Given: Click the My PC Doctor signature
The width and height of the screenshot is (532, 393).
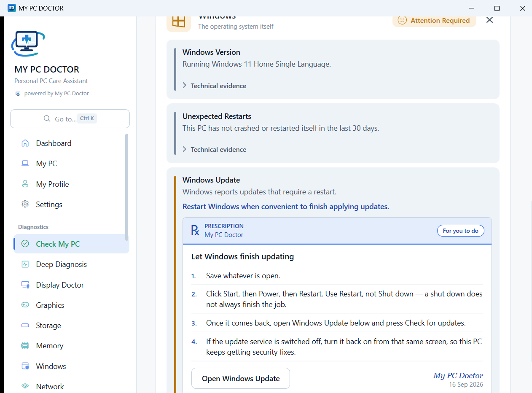Looking at the screenshot, I should [x=458, y=375].
